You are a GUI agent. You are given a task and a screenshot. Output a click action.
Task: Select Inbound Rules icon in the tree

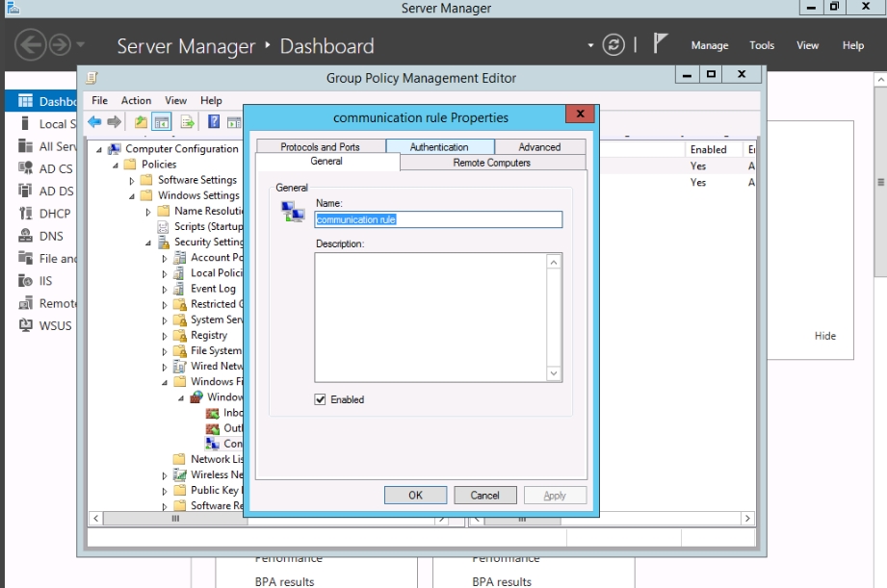(213, 413)
